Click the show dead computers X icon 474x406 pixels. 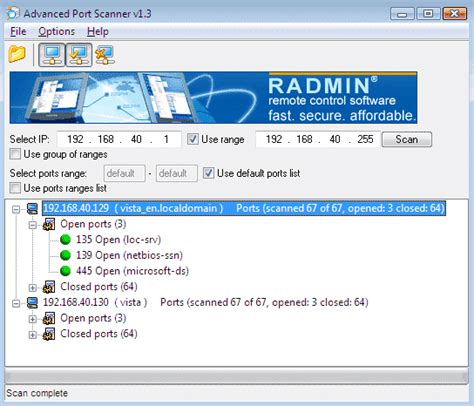pos(105,55)
